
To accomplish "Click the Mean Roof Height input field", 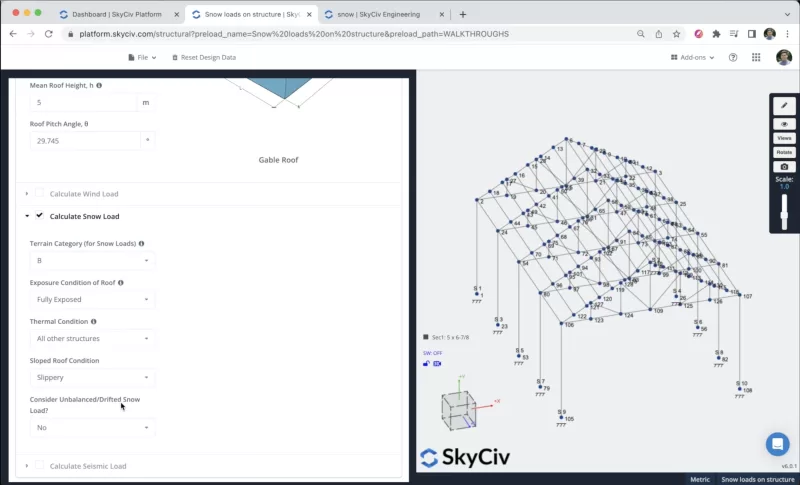I will coord(83,103).
